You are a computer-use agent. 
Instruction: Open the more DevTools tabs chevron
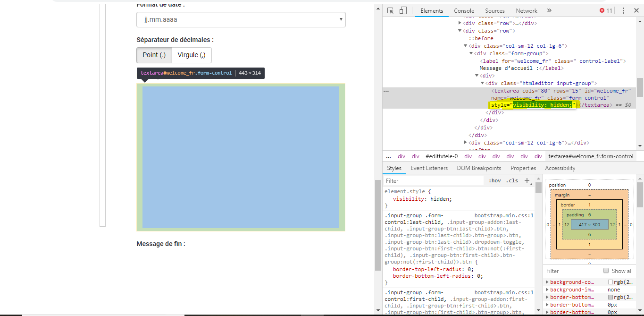[x=549, y=10]
